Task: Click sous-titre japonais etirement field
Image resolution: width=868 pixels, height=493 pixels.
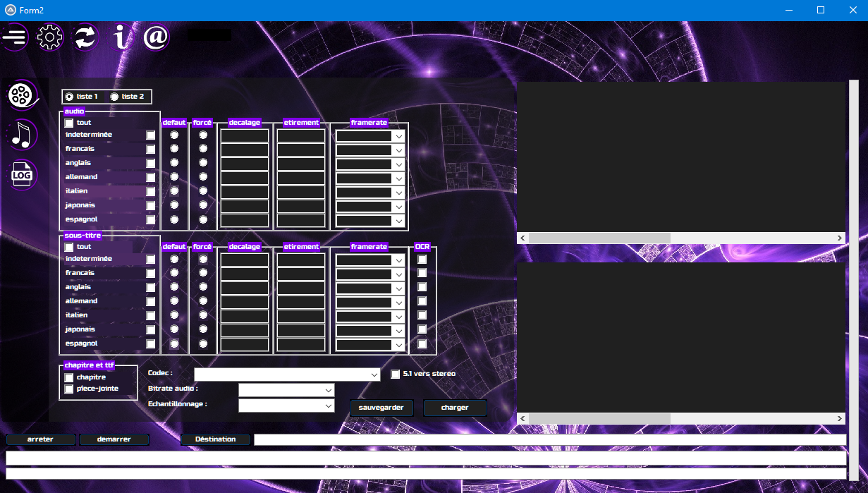Action: [301, 330]
